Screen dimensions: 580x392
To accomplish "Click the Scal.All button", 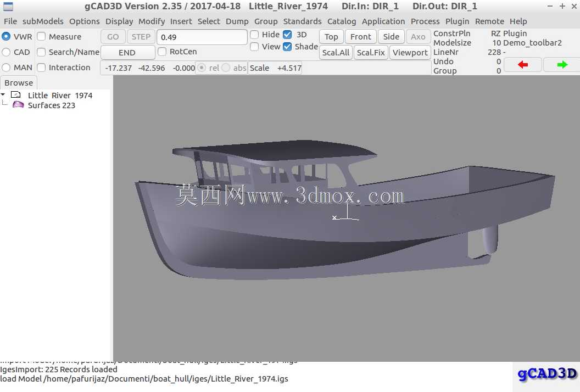I will pos(336,53).
